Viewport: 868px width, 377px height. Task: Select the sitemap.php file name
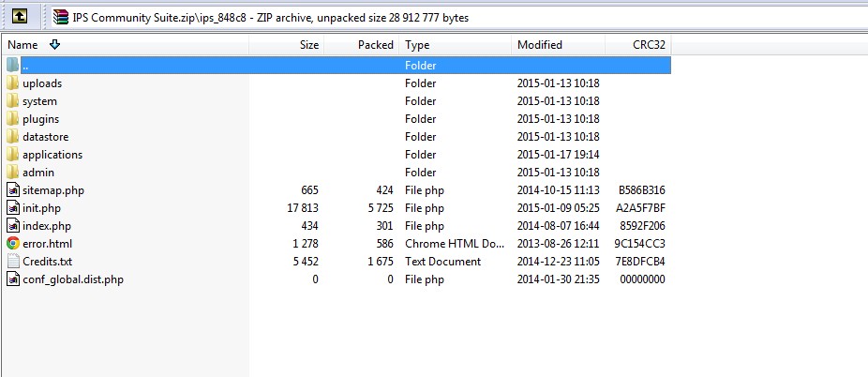53,190
